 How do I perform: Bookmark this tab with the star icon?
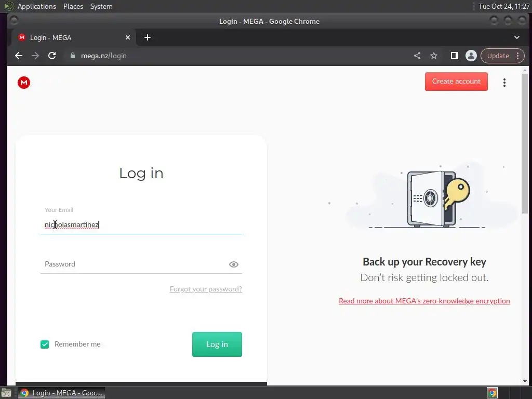click(434, 56)
